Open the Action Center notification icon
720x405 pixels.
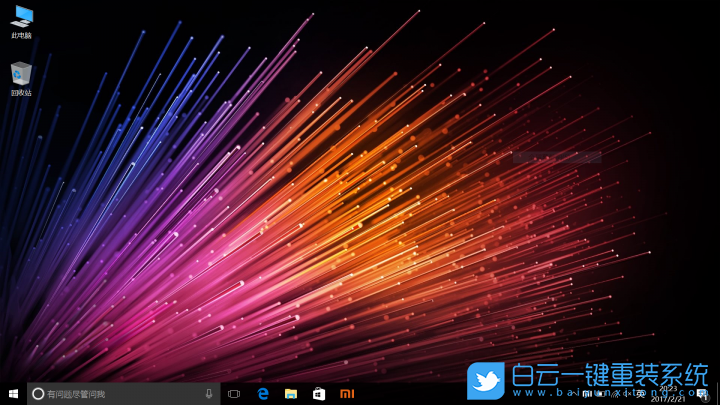point(702,394)
